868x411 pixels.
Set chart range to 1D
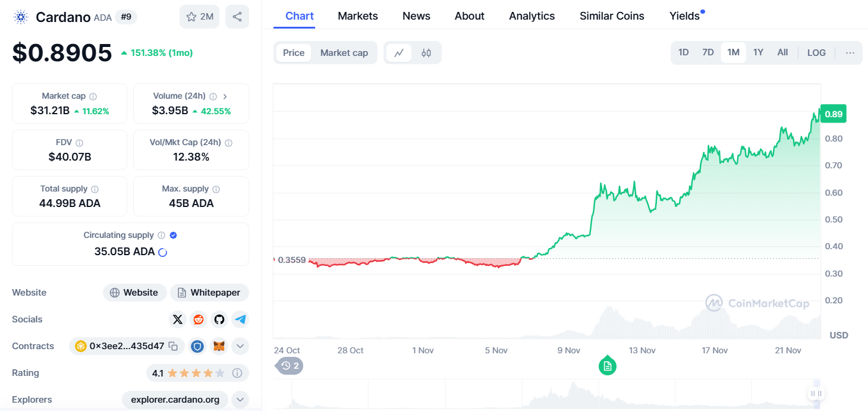[x=684, y=52]
